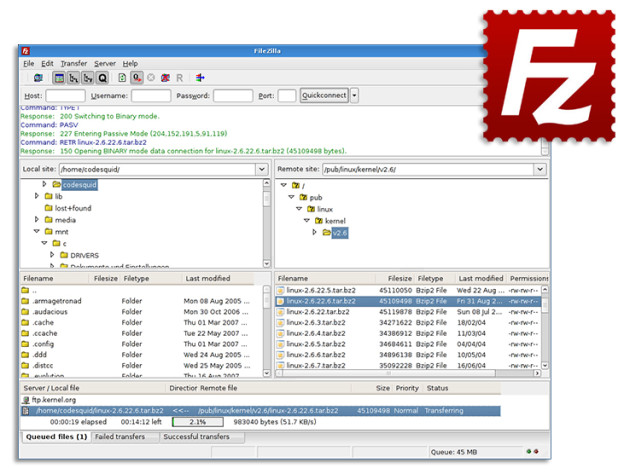Image resolution: width=624 pixels, height=474 pixels.
Task: Click the disconnect from server icon
Action: click(x=165, y=78)
